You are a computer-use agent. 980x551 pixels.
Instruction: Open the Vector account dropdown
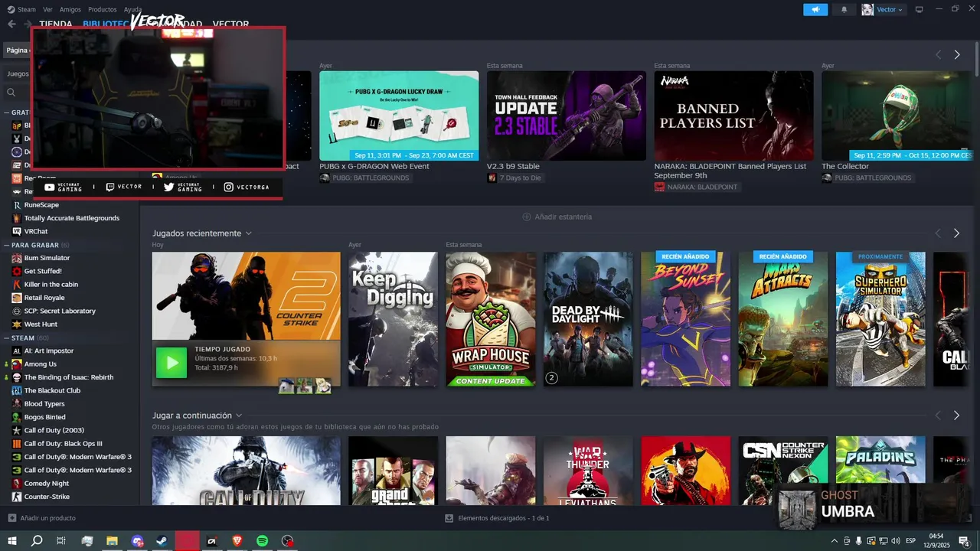pos(883,9)
